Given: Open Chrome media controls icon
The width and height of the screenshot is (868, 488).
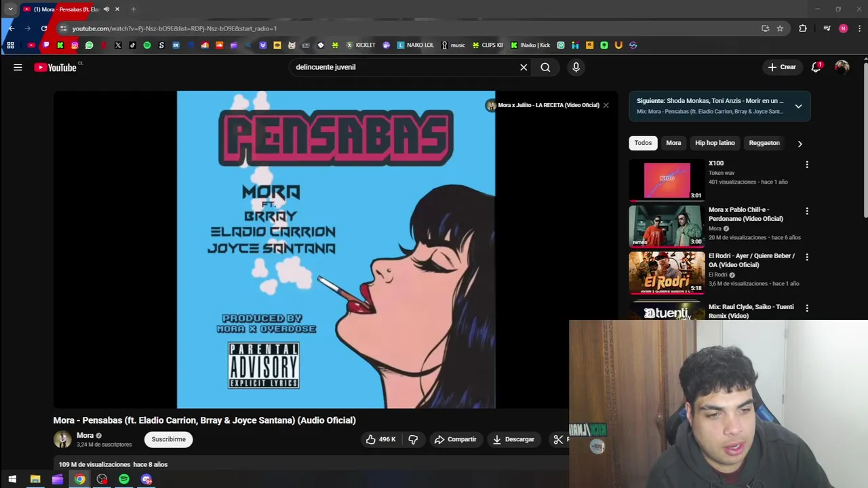Looking at the screenshot, I should 827,28.
